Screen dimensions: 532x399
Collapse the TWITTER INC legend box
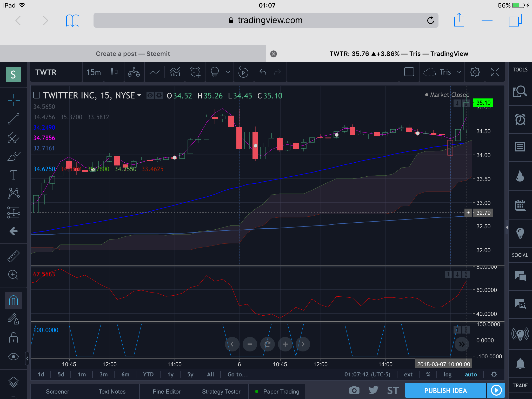[x=37, y=95]
